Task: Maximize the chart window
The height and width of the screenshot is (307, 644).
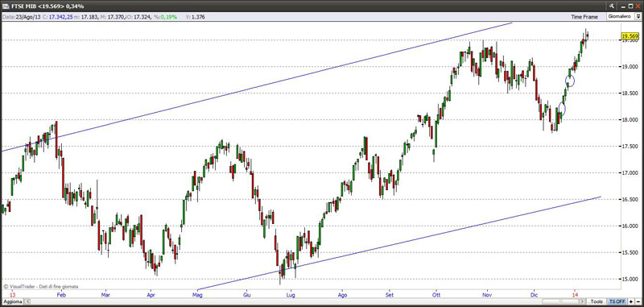Action: point(630,6)
